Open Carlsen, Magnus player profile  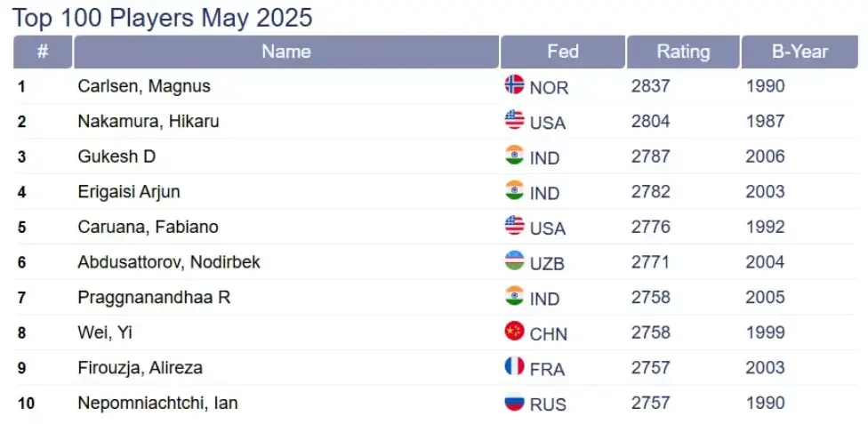144,86
